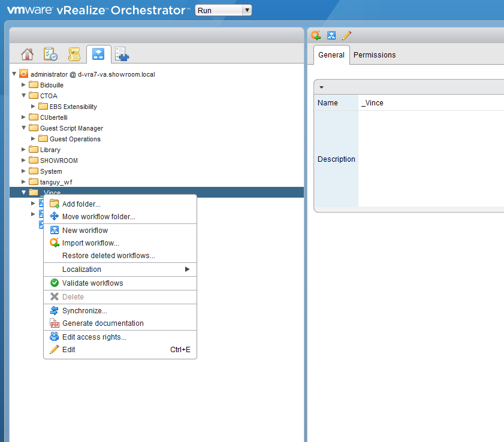Viewport: 504px width, 442px height.
Task: Select the Guest Script Manager folder label
Action: [71, 128]
